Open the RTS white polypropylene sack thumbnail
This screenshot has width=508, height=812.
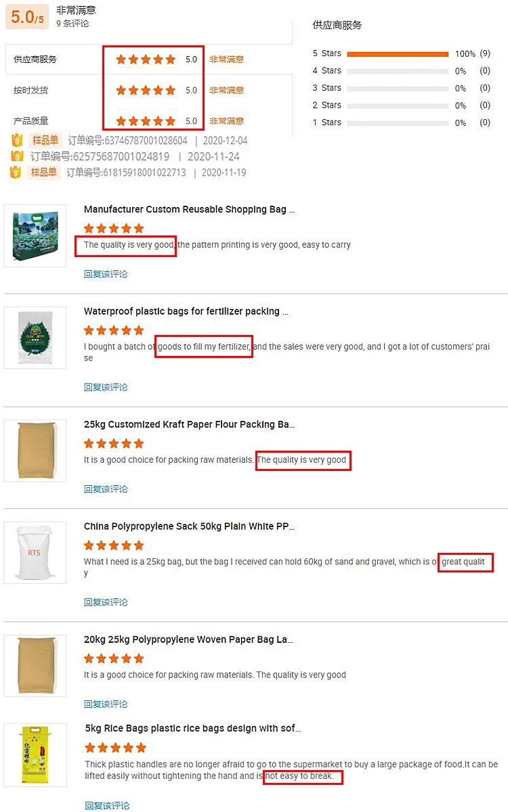point(35,552)
